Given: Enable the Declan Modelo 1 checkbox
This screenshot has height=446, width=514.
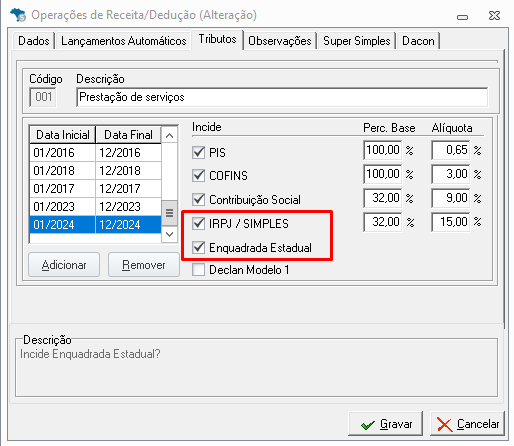Looking at the screenshot, I should (x=199, y=269).
